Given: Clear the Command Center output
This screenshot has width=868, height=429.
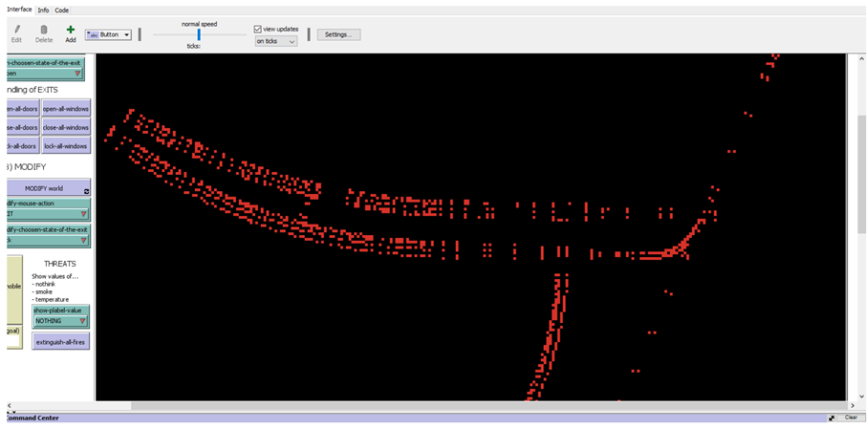Looking at the screenshot, I should (x=850, y=418).
